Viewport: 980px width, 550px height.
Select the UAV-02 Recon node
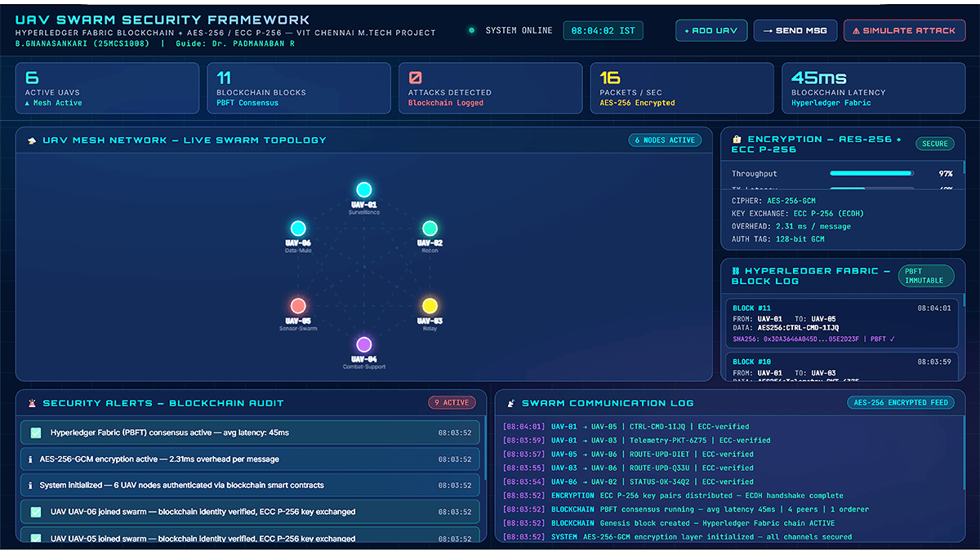[430, 228]
